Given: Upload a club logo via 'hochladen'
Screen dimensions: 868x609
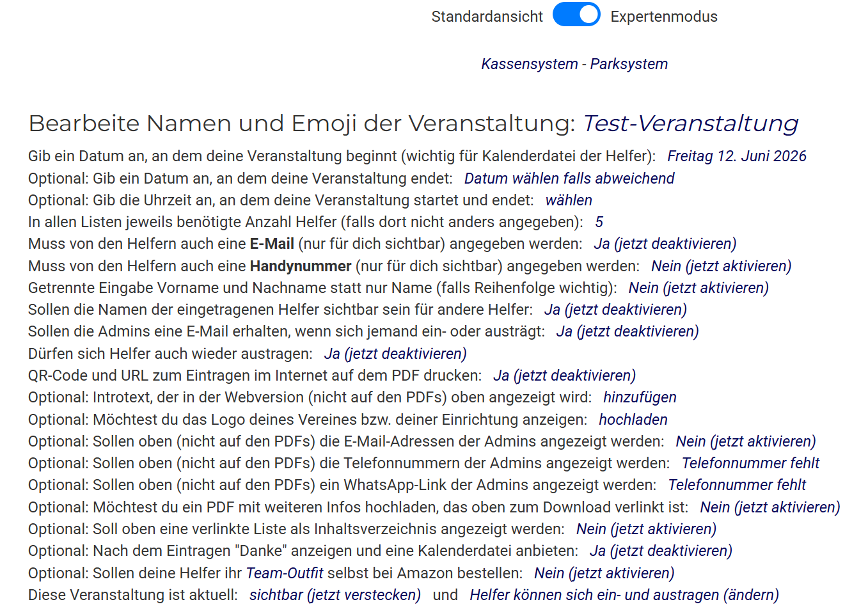Looking at the screenshot, I should coord(633,420).
